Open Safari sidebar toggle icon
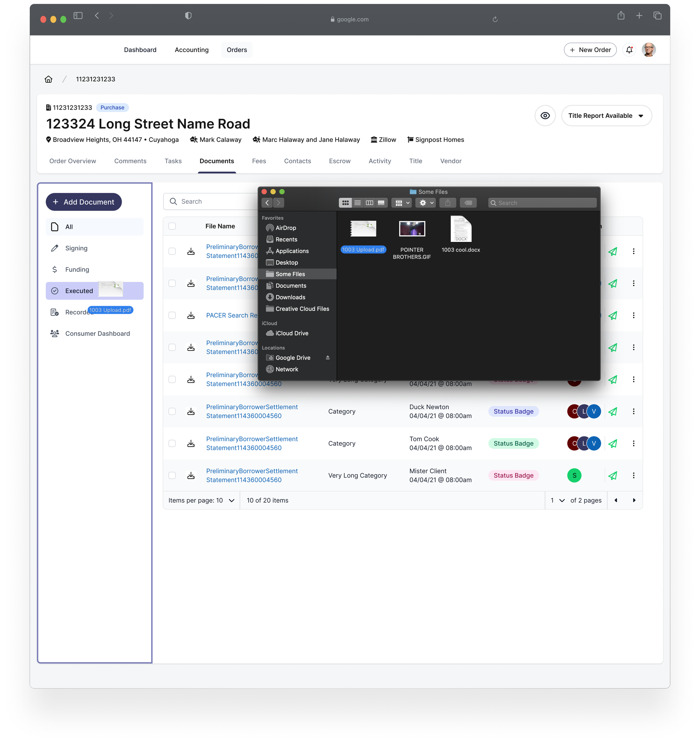The height and width of the screenshot is (744, 700). (x=78, y=16)
